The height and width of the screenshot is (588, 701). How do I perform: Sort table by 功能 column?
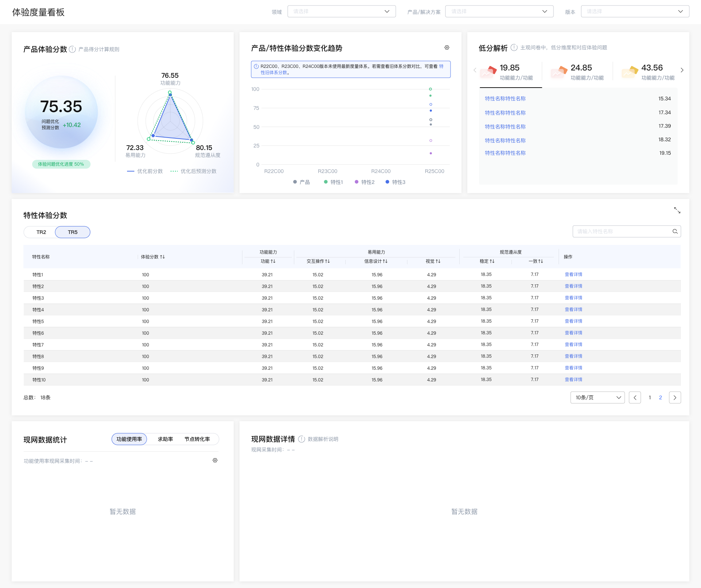click(273, 261)
